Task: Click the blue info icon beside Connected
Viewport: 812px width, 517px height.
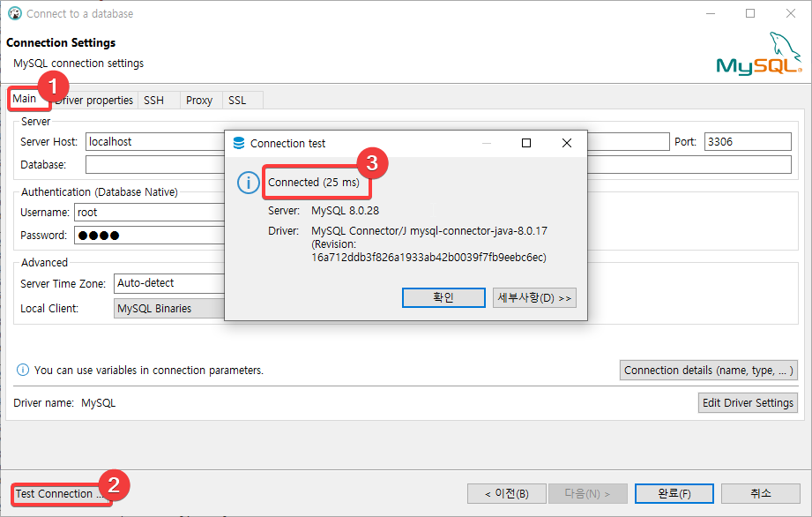Action: (248, 183)
